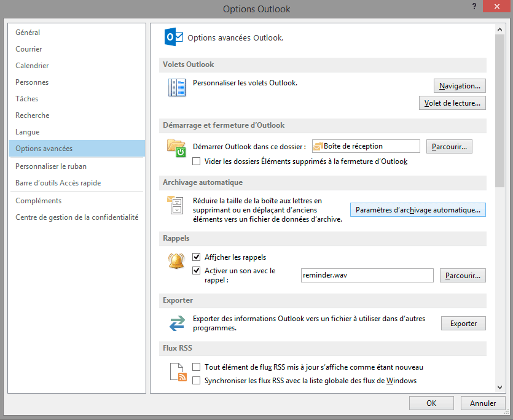Click the Outlook logo icon in header
This screenshot has height=420, width=513.
[x=173, y=37]
